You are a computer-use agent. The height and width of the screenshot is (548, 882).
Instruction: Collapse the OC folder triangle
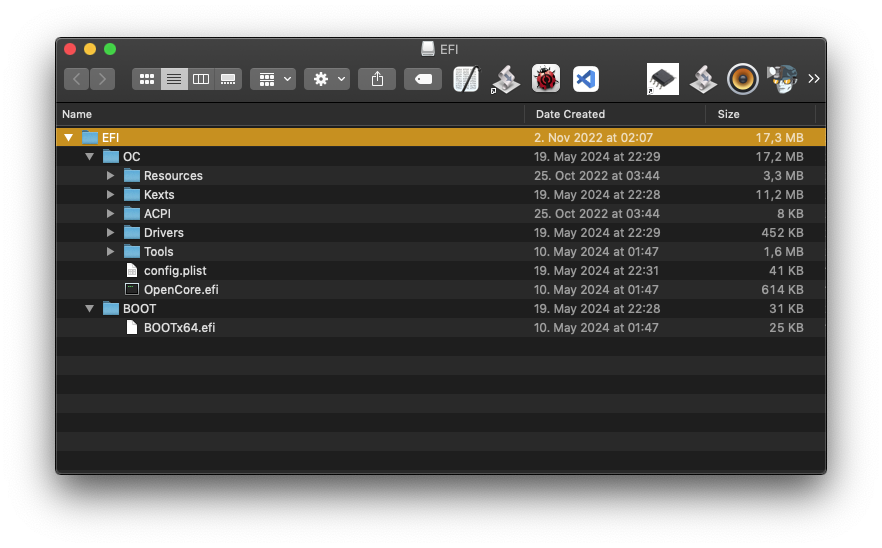click(89, 157)
